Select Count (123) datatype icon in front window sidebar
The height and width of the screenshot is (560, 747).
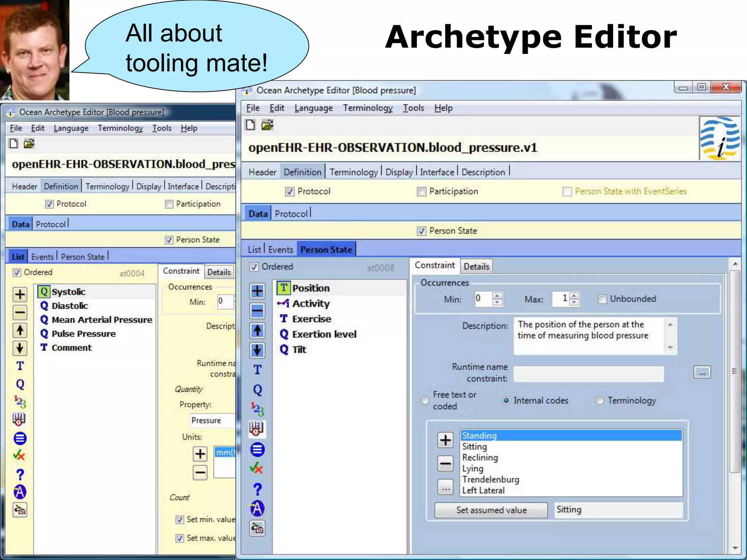[x=257, y=409]
